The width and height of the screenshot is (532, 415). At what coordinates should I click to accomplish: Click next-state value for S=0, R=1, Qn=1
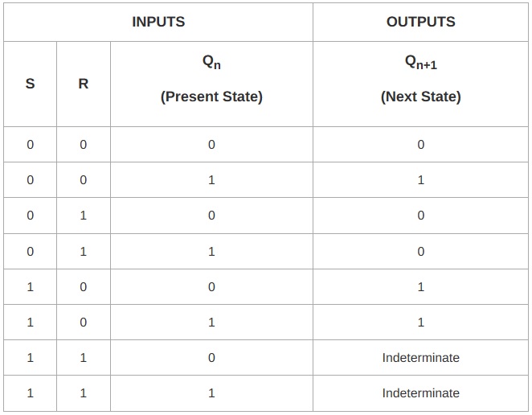point(421,252)
